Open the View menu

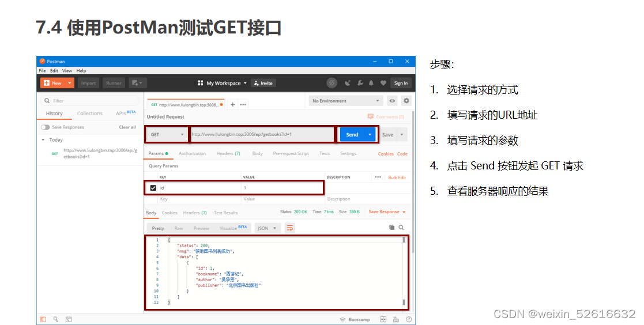tap(67, 70)
